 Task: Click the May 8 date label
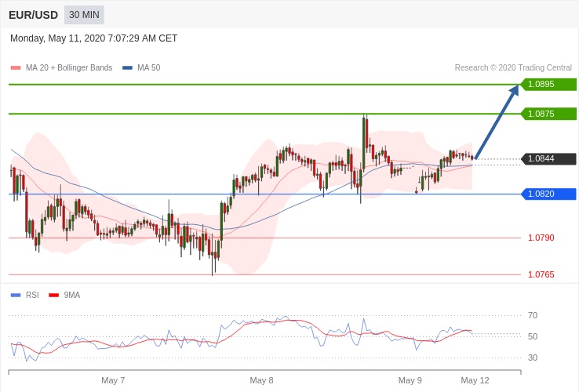coord(261,380)
